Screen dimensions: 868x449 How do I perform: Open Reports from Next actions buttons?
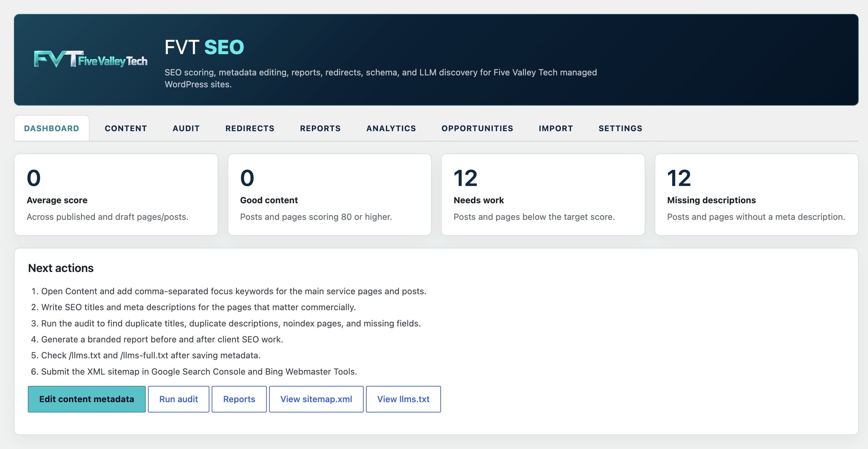coord(239,399)
